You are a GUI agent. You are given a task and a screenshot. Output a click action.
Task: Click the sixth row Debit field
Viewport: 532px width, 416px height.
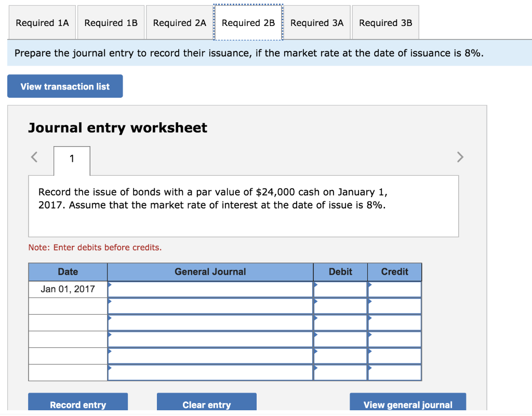[x=340, y=372]
